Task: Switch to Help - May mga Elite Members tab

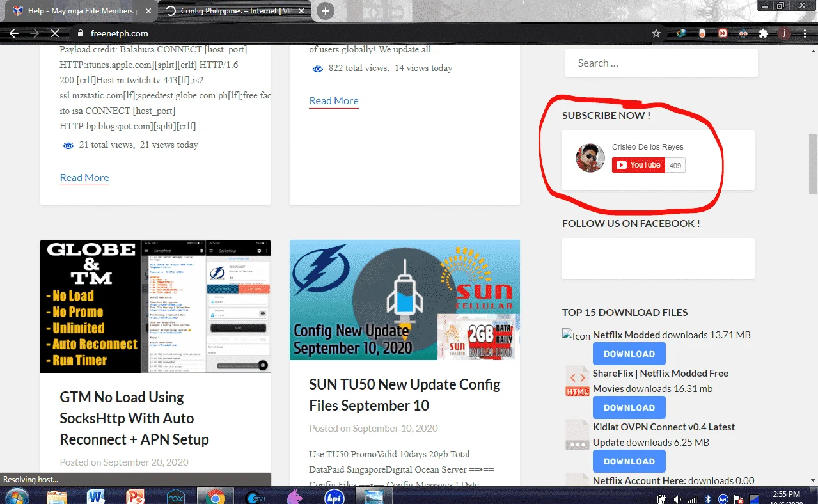Action: [81, 11]
